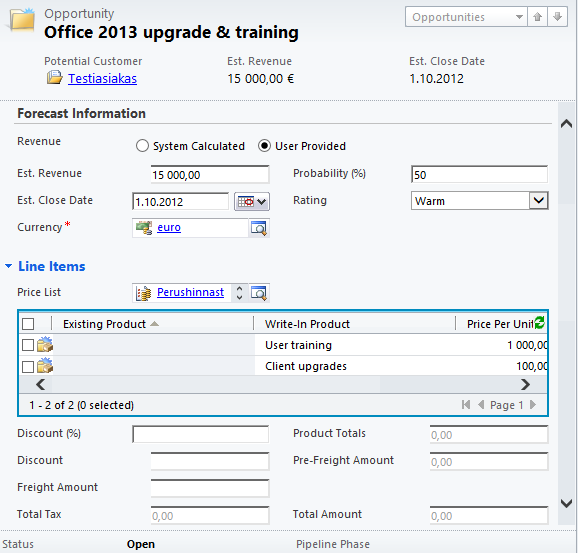Screen dimensions: 578x553
Task: Click the grid horizontal scroll right arrow
Action: click(525, 385)
